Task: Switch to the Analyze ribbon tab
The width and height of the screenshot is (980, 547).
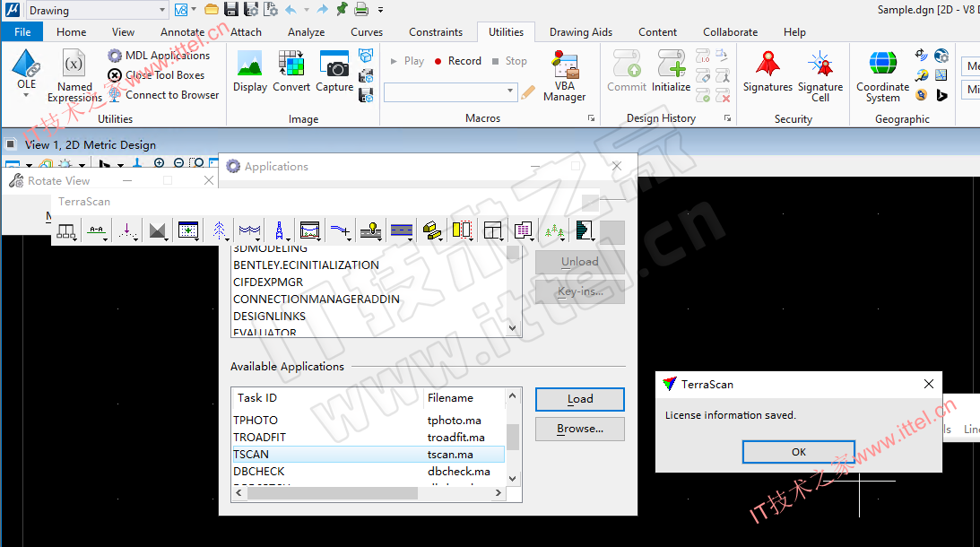Action: point(307,32)
